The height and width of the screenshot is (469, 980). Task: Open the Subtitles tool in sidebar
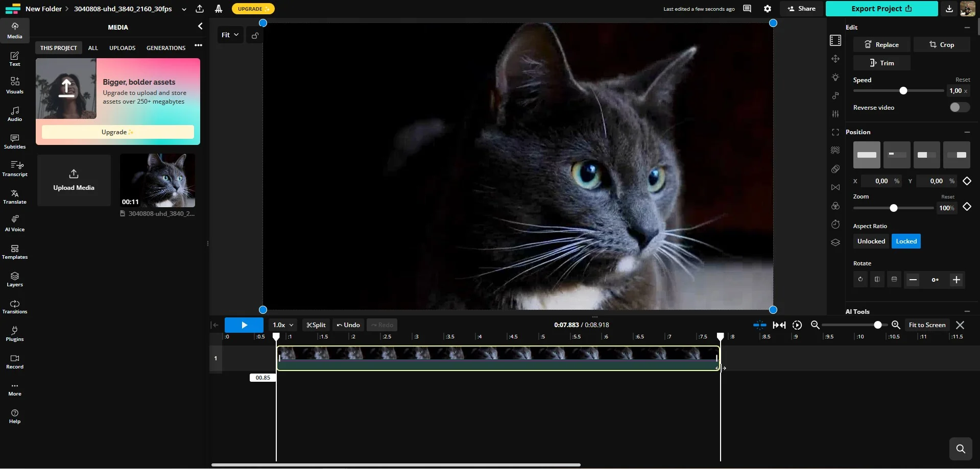pos(15,141)
